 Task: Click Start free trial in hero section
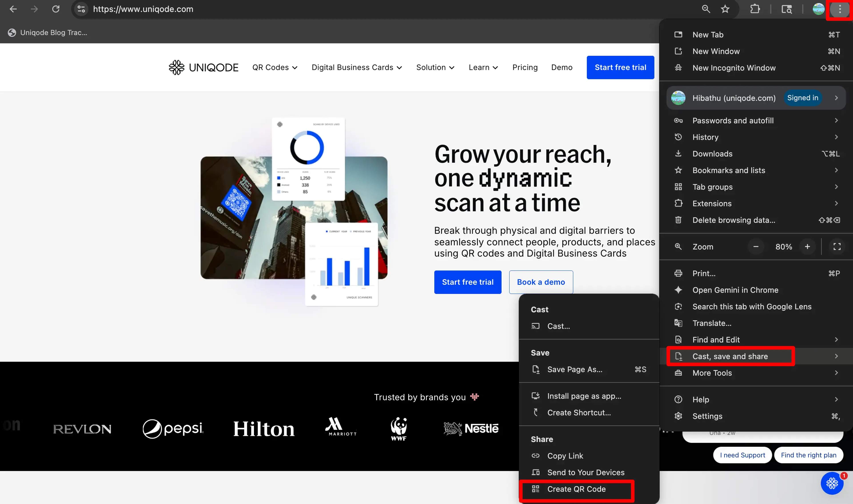(x=468, y=282)
